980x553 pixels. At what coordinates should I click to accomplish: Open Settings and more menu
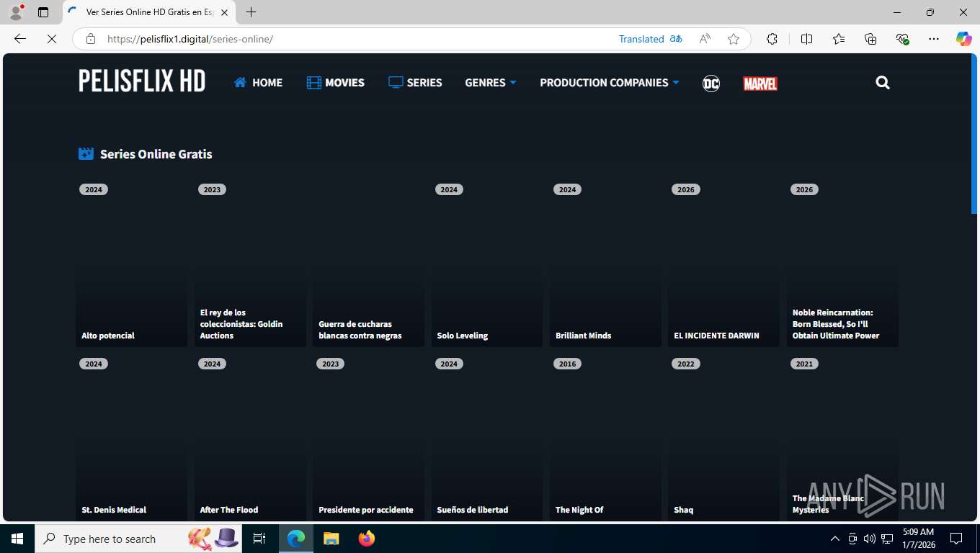[x=934, y=39]
